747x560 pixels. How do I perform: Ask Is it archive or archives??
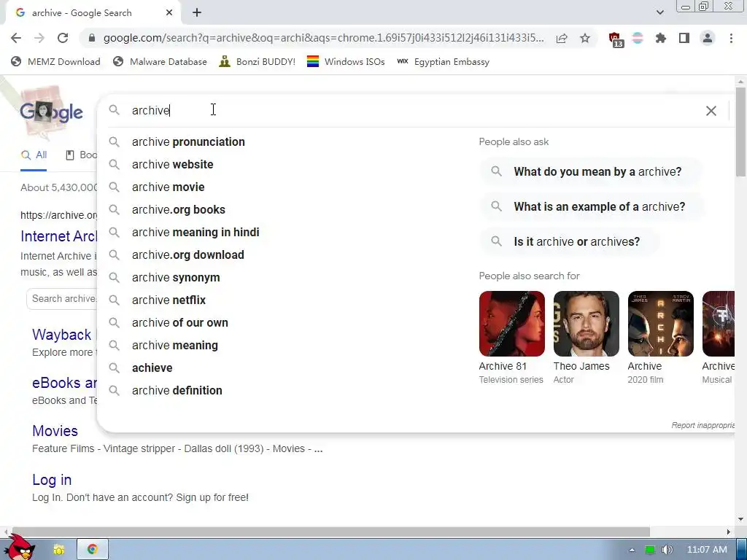pyautogui.click(x=570, y=242)
